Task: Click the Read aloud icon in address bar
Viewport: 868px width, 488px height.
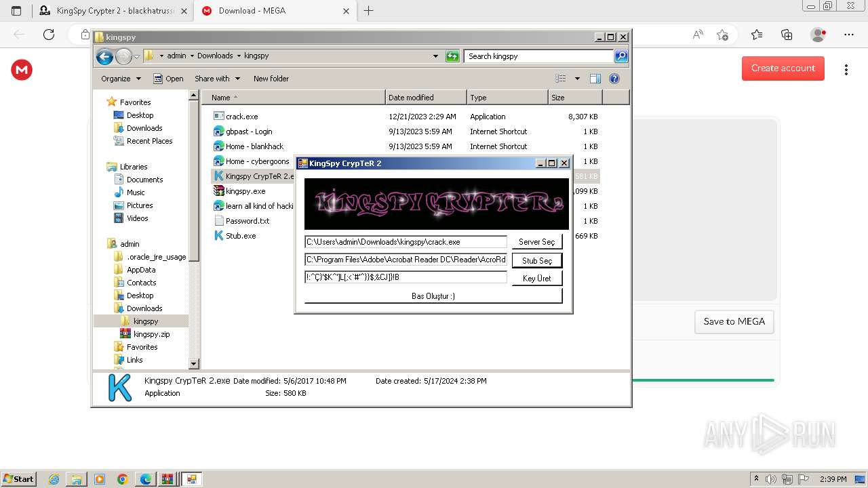Action: (698, 35)
